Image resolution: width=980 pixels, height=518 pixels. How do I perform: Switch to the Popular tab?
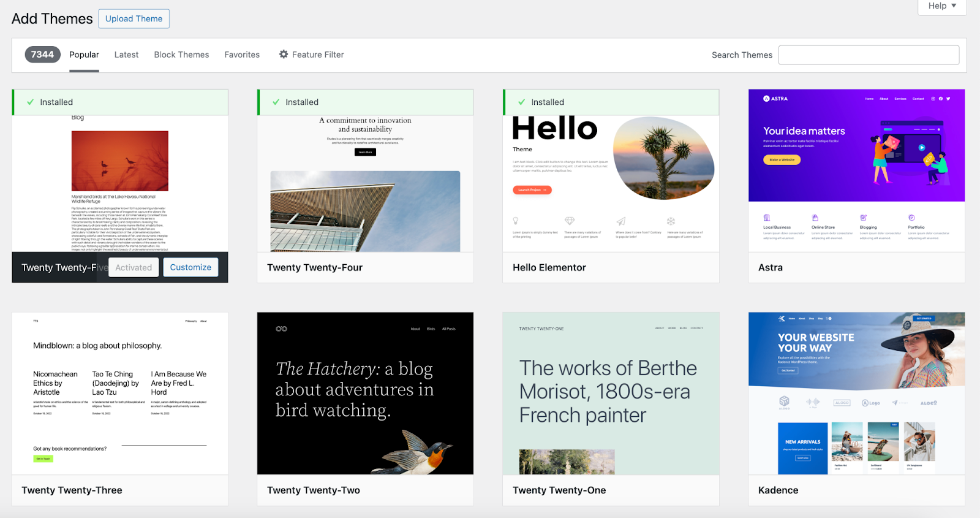point(84,55)
